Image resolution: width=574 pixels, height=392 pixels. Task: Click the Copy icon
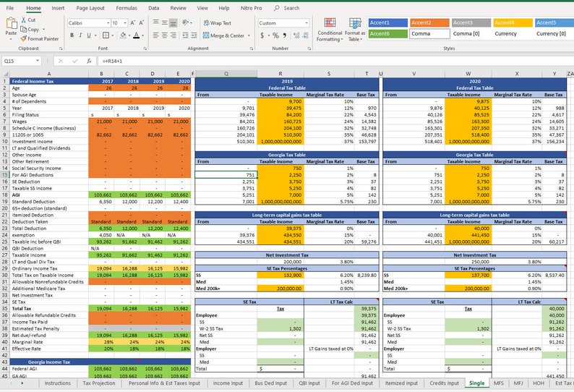pos(24,29)
